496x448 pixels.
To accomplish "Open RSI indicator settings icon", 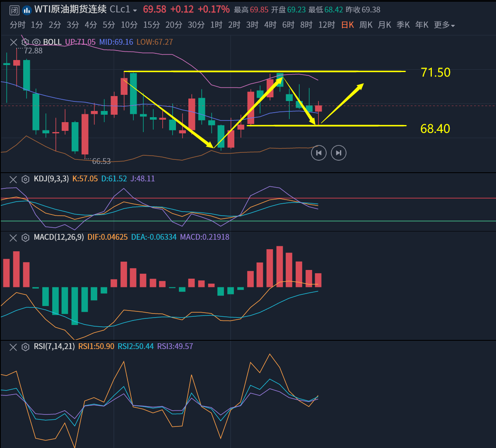I will click(25, 347).
